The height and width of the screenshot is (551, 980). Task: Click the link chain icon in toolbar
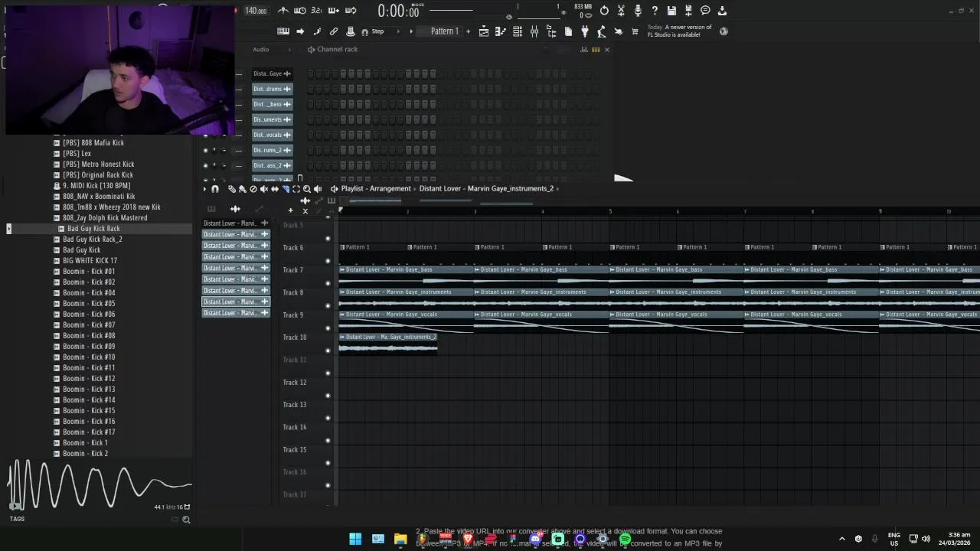334,31
